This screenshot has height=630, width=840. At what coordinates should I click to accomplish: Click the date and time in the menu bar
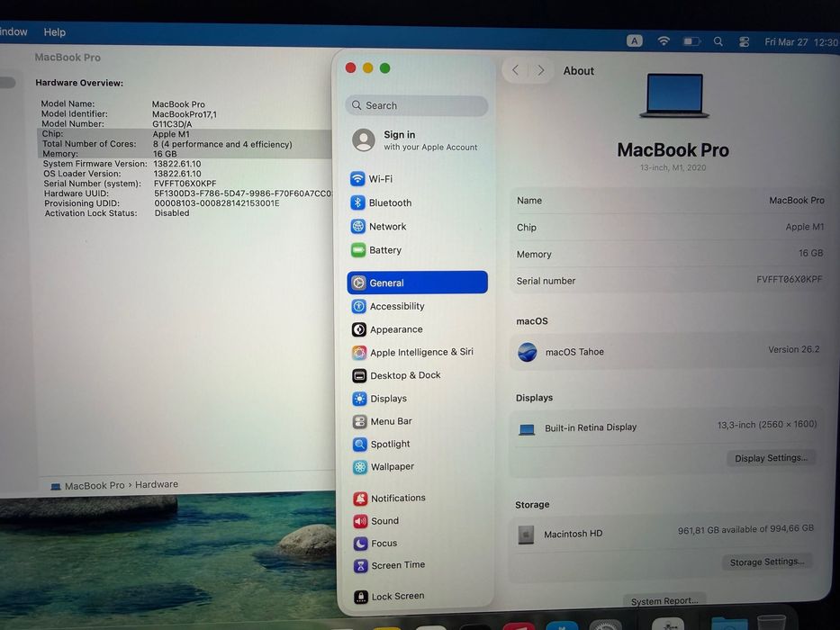tap(801, 42)
